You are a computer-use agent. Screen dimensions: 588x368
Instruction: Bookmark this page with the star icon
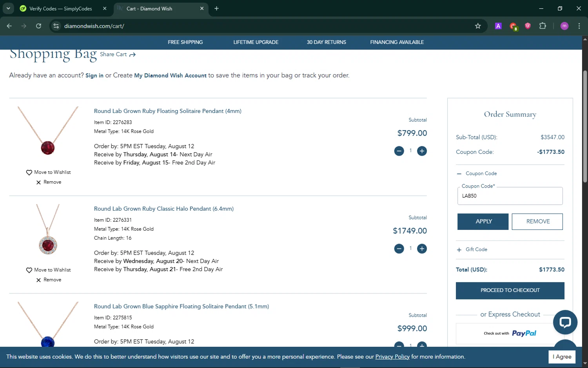(478, 26)
